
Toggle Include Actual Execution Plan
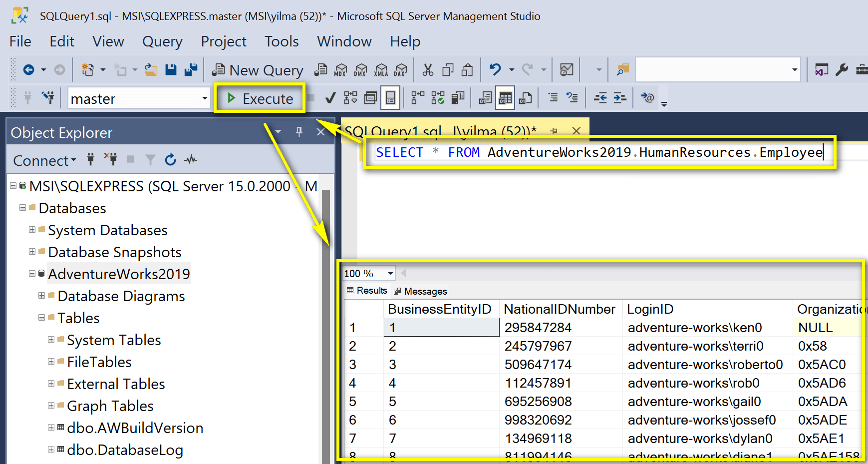(x=417, y=98)
